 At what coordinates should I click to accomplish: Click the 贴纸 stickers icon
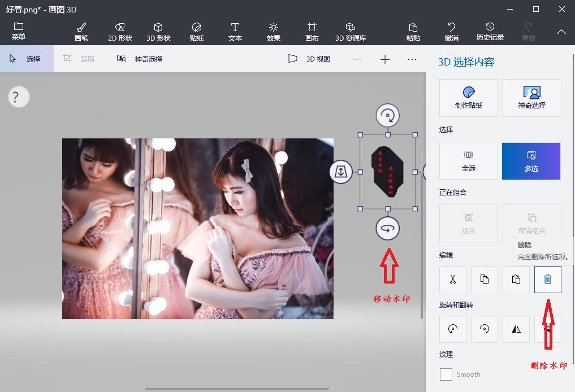pyautogui.click(x=196, y=31)
